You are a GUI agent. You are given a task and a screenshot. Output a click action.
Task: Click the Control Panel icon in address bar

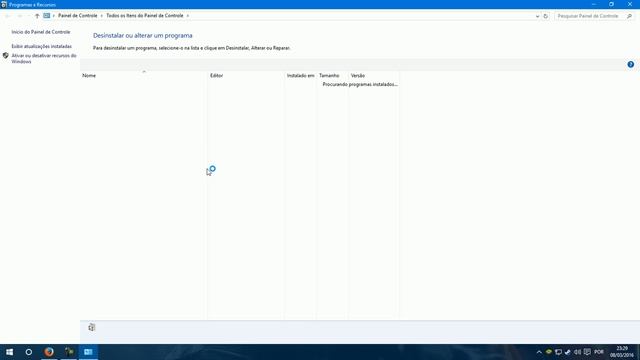pos(47,16)
